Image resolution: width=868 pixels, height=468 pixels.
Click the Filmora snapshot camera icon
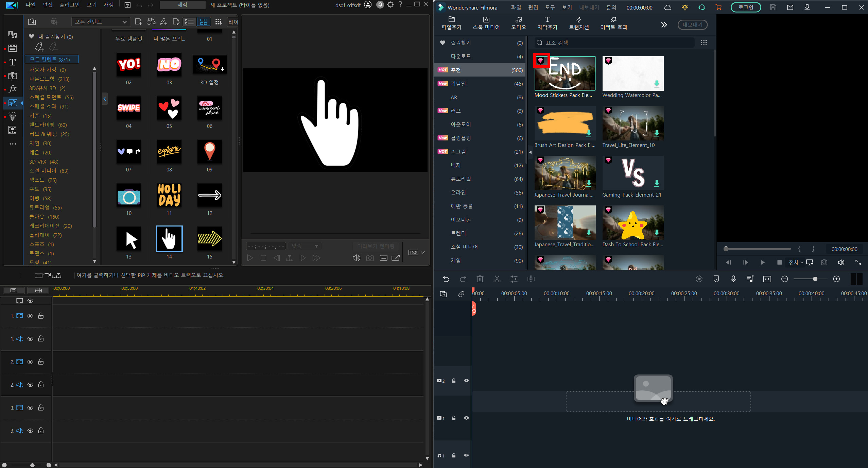pos(824,263)
